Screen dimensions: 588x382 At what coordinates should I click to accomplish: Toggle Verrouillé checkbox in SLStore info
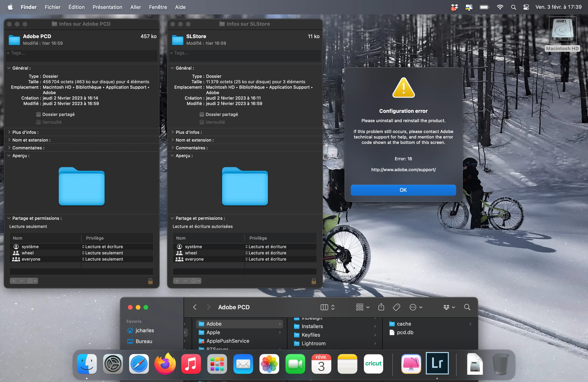202,122
